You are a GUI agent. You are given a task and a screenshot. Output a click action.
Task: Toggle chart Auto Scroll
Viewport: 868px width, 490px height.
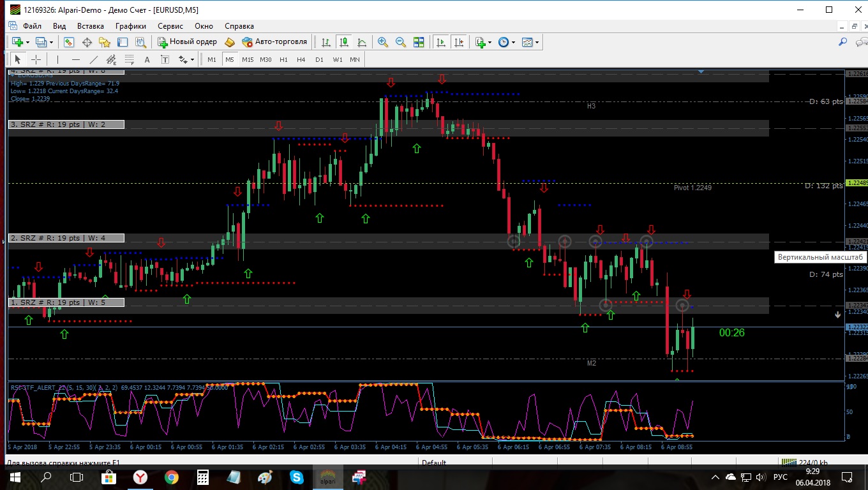point(440,42)
